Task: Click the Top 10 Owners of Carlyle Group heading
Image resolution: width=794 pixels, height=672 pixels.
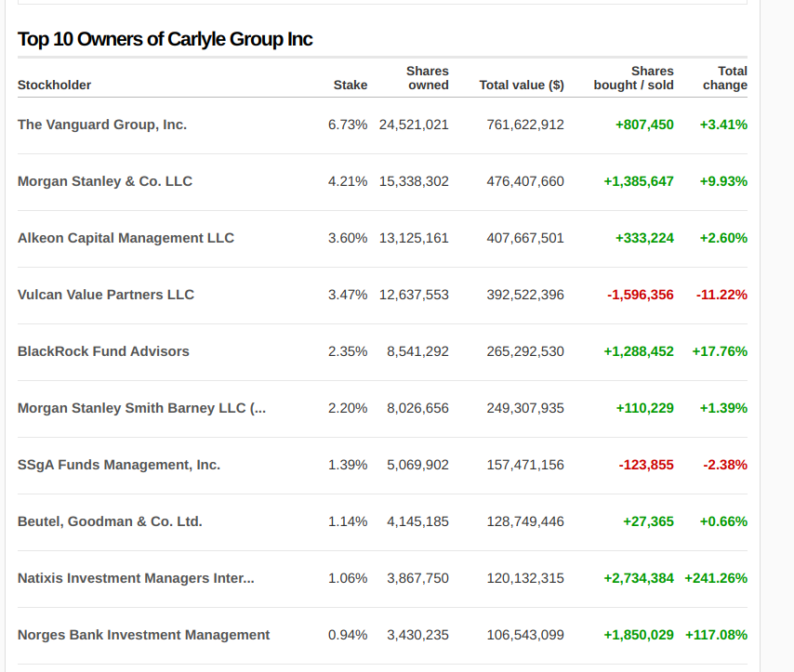Action: point(165,39)
